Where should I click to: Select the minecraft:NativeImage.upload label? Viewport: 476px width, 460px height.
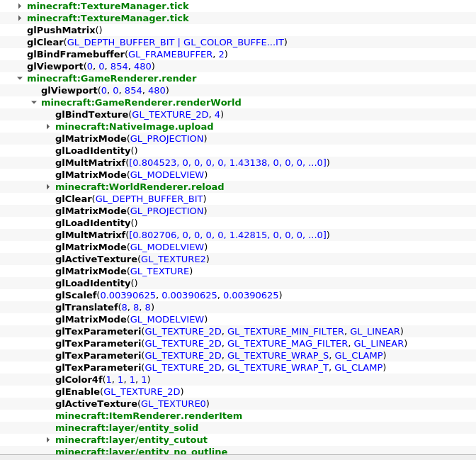pos(134,126)
